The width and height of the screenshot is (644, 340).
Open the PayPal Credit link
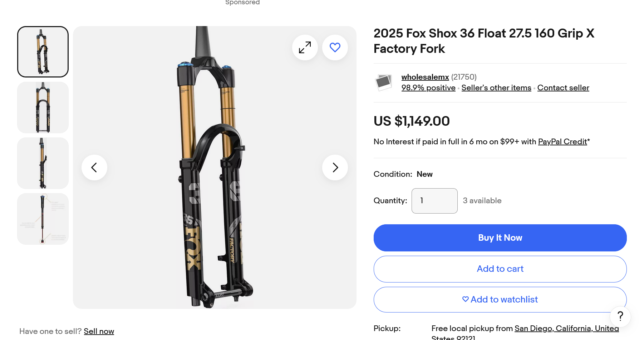point(562,142)
